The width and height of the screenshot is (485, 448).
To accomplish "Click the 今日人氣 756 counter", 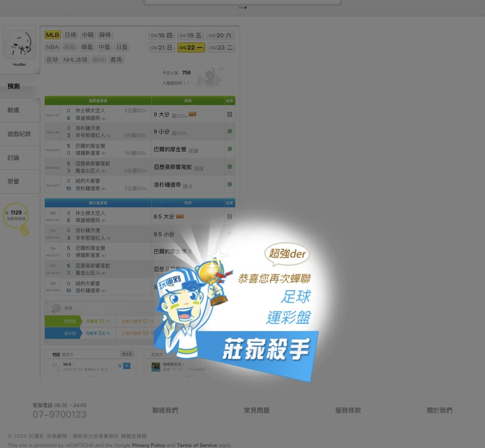I will (x=177, y=73).
